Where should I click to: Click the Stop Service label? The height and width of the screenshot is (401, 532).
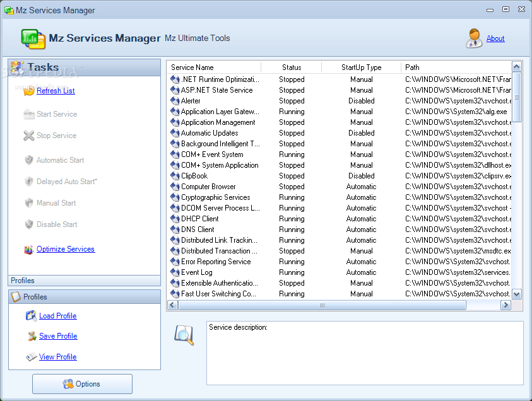tap(56, 136)
